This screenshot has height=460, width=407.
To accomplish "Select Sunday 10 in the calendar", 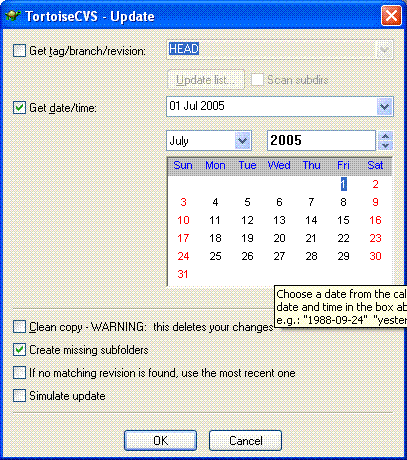I will [183, 220].
